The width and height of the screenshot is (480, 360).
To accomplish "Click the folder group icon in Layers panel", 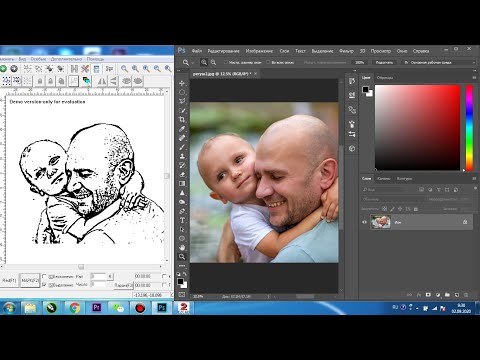I will (x=447, y=295).
